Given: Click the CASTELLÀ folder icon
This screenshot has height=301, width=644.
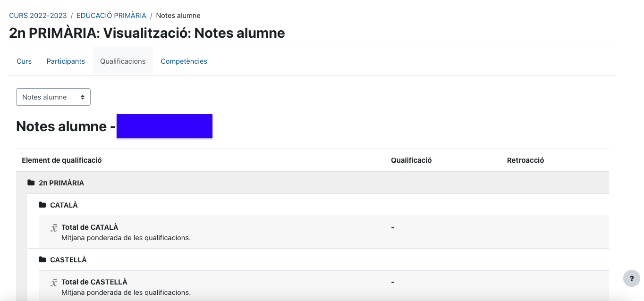Looking at the screenshot, I should (42, 259).
